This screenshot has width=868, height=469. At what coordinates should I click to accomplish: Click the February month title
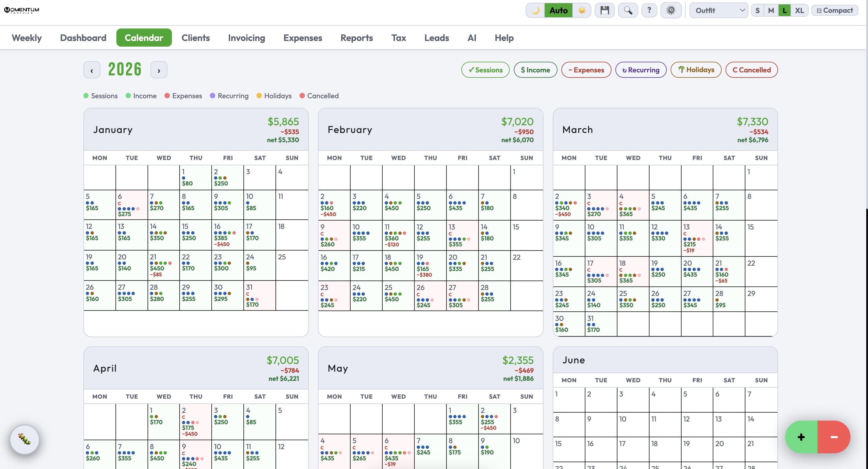350,130
